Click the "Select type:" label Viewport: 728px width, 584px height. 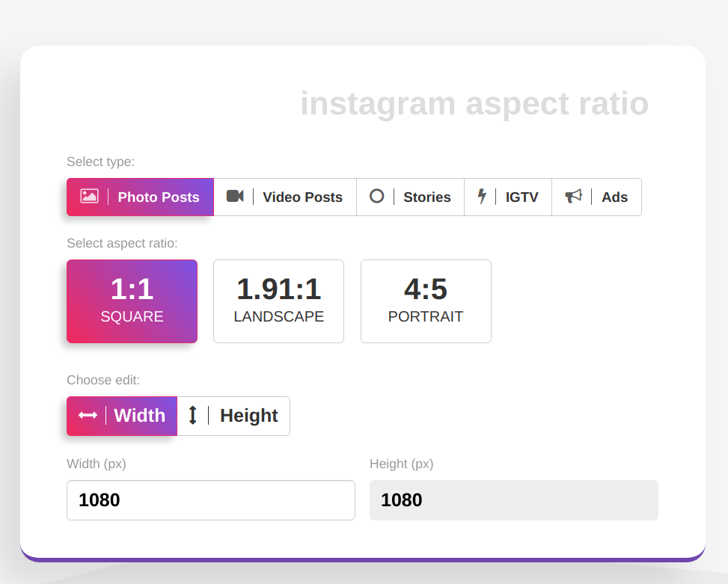point(101,162)
